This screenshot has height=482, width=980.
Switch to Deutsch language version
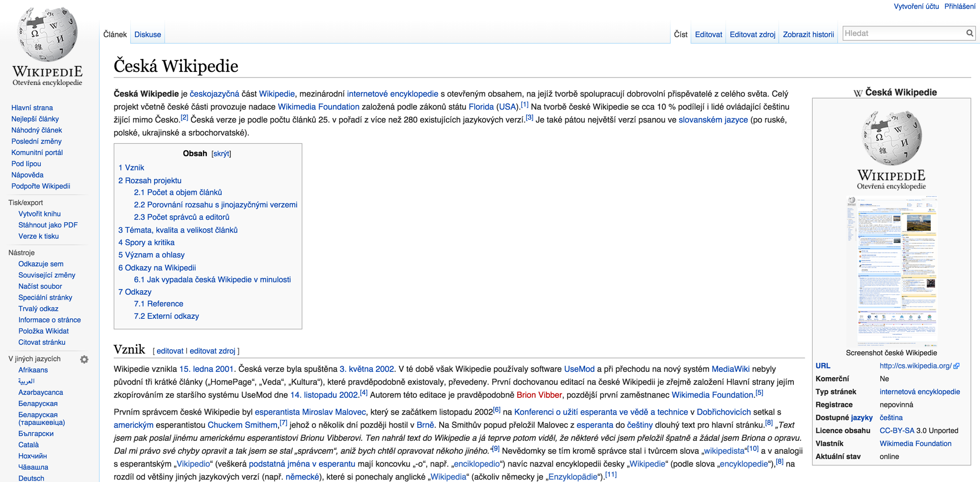click(31, 478)
